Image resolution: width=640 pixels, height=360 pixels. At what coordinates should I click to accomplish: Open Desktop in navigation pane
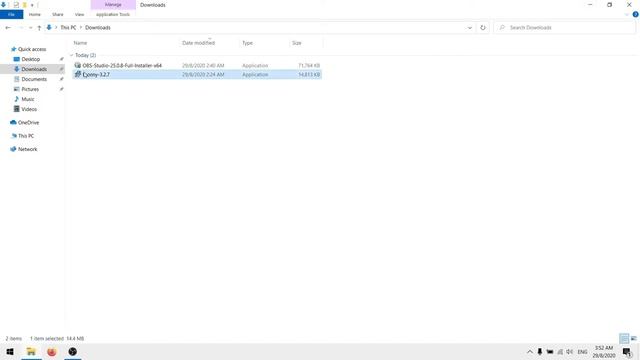click(x=31, y=59)
